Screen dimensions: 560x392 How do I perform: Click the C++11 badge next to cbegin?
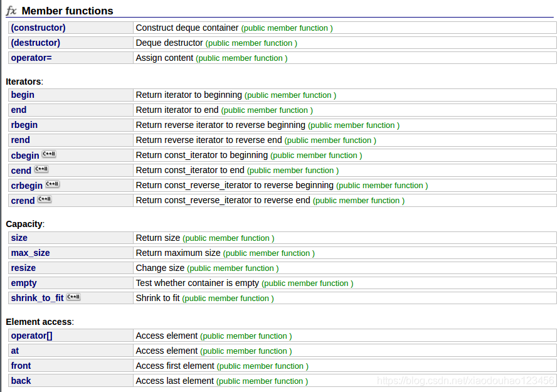pyautogui.click(x=49, y=154)
